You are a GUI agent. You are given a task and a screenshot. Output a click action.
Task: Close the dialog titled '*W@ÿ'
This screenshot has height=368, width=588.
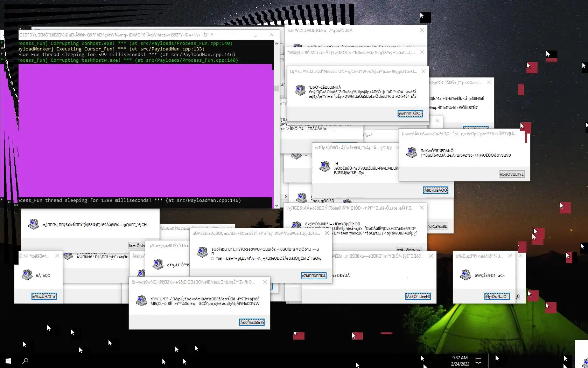point(422,52)
